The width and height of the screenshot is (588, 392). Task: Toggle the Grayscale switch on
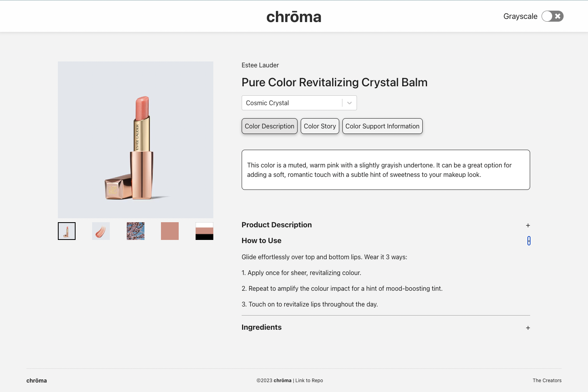pos(552,16)
